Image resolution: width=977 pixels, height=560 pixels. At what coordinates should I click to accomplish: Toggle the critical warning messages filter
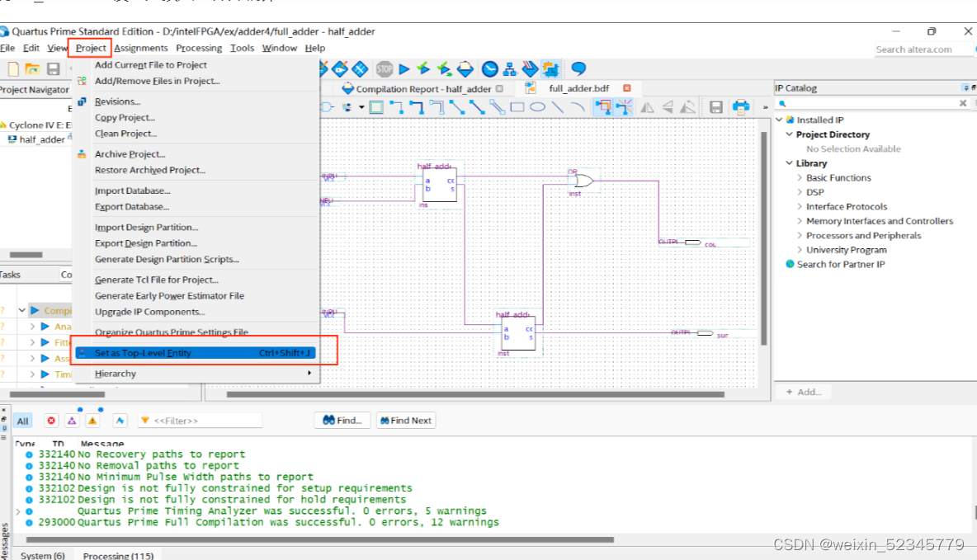(x=72, y=421)
